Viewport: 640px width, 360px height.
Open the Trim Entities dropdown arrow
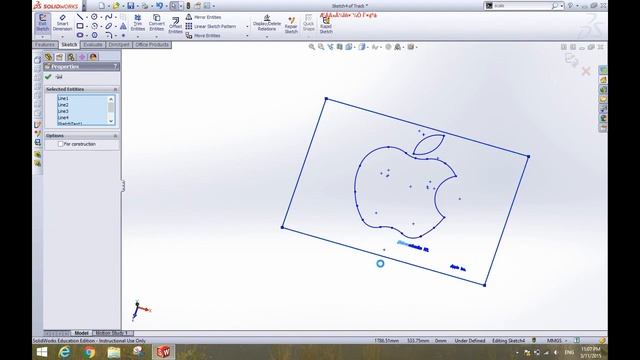[138, 37]
